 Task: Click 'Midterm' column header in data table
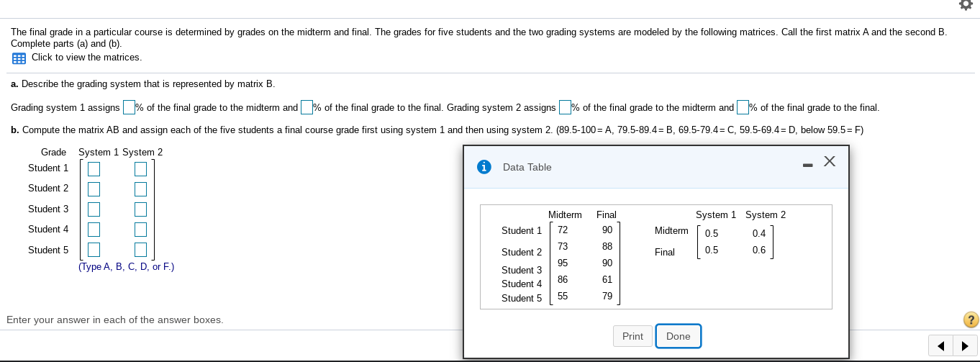565,214
